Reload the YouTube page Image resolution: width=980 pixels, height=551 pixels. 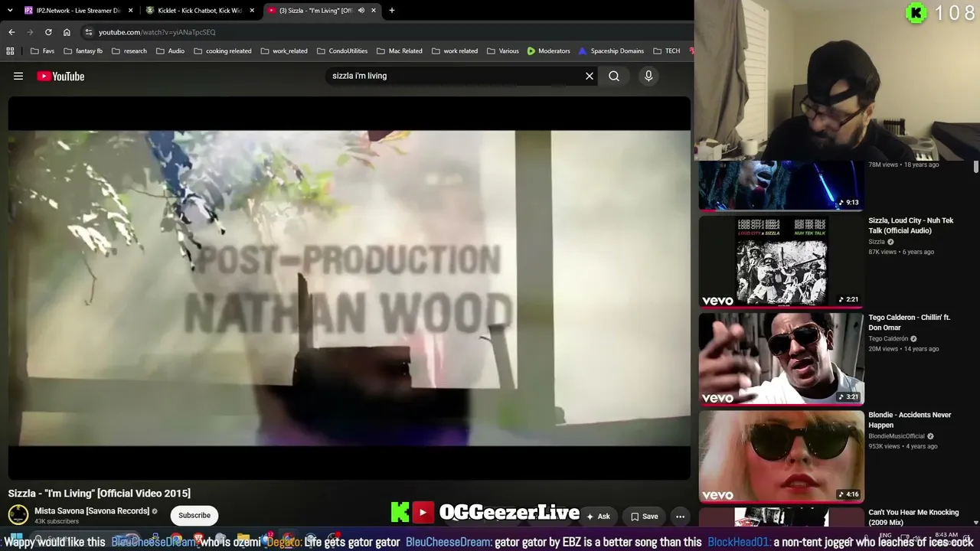click(48, 32)
